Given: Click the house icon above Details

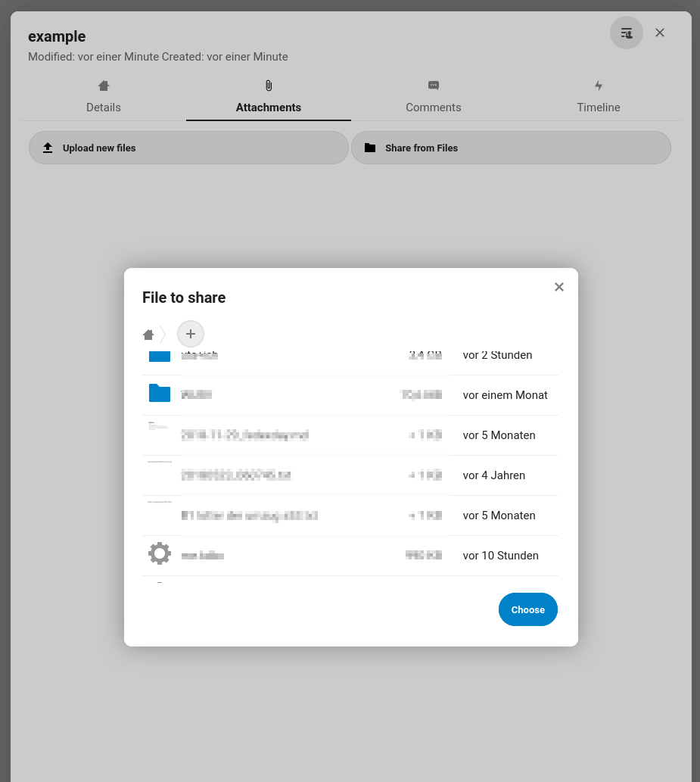Looking at the screenshot, I should (103, 86).
